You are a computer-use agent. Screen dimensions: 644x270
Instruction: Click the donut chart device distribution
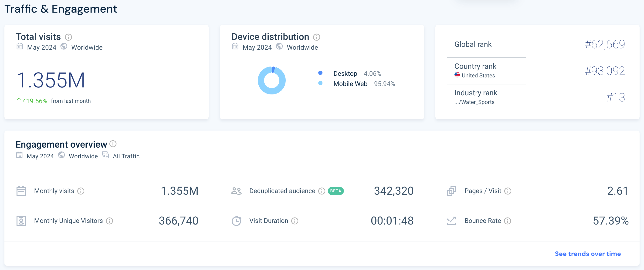271,78
